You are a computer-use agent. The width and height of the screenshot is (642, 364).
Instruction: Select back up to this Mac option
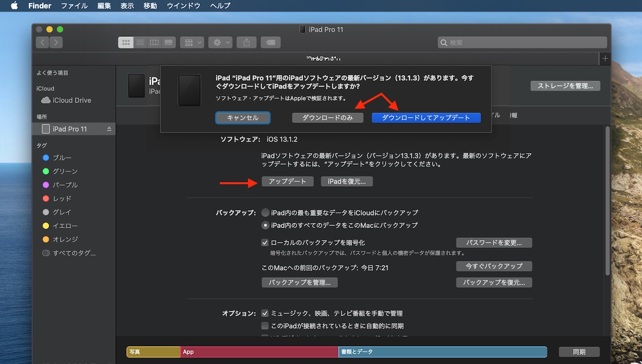tap(266, 225)
